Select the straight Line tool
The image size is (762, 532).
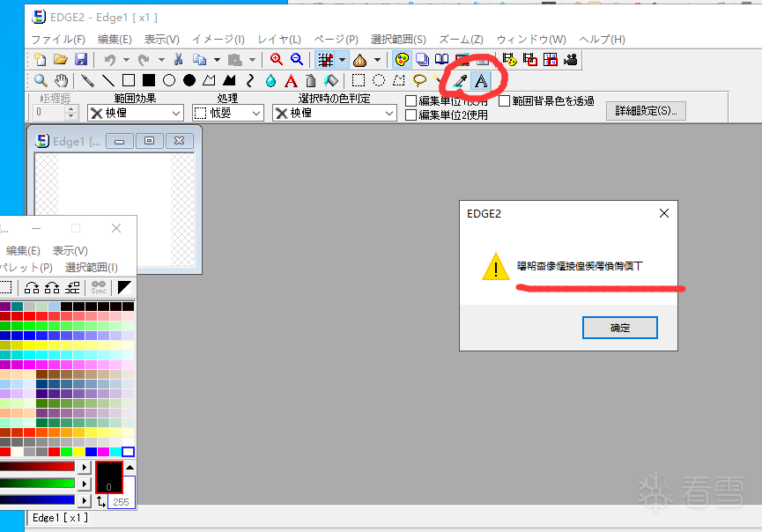pyautogui.click(x=107, y=81)
